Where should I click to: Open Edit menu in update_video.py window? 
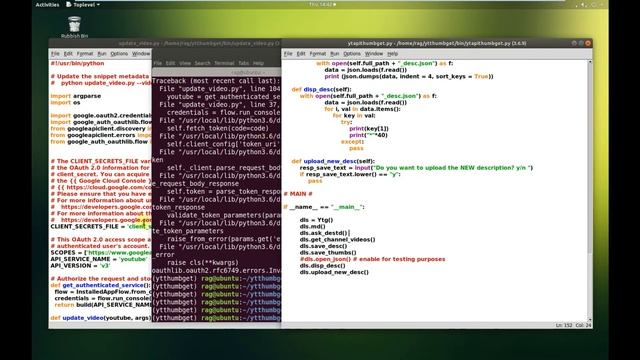coord(68,54)
